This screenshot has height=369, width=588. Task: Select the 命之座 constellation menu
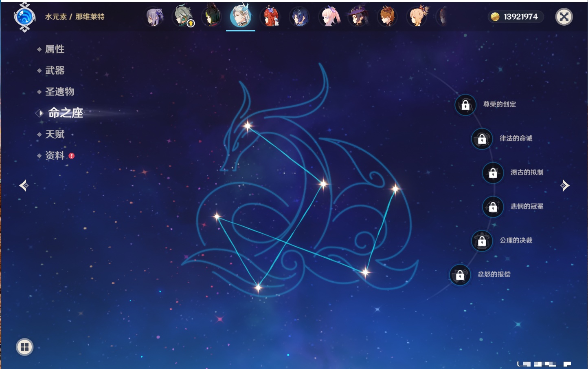coord(65,113)
